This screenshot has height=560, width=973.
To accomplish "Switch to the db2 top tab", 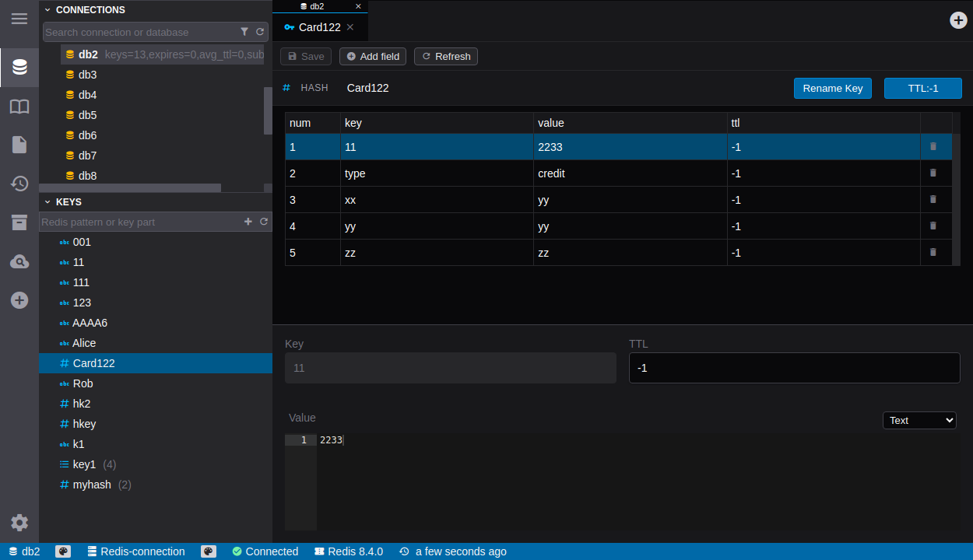I will click(317, 6).
